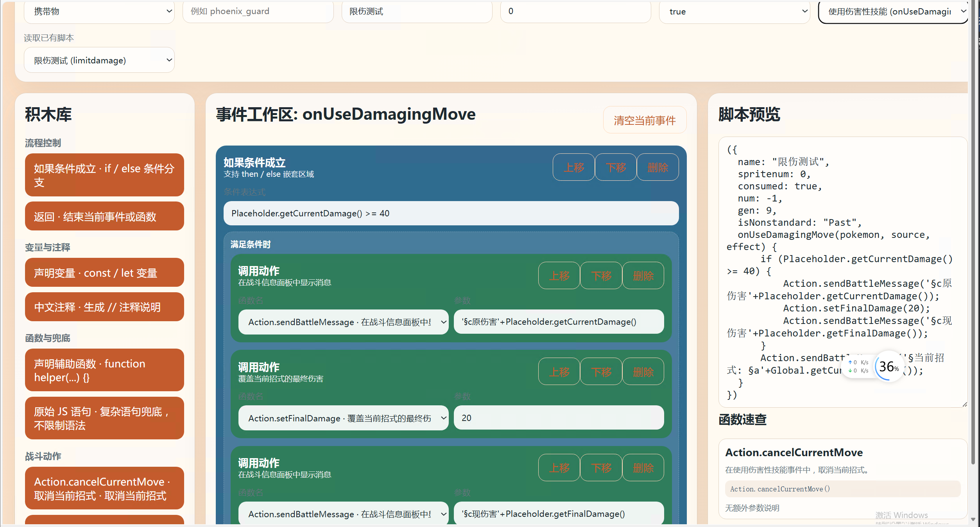
Task: Focus the name text field containing 限伤测试
Action: tap(417, 12)
